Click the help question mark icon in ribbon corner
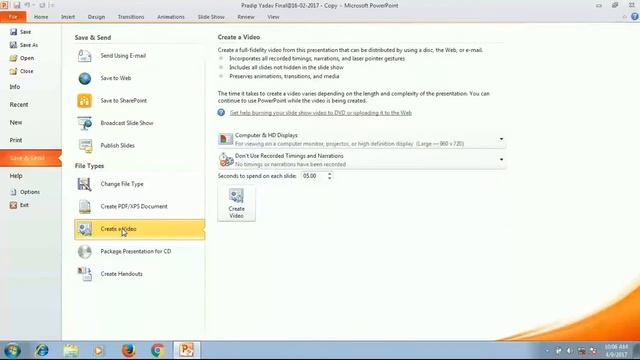 click(635, 17)
